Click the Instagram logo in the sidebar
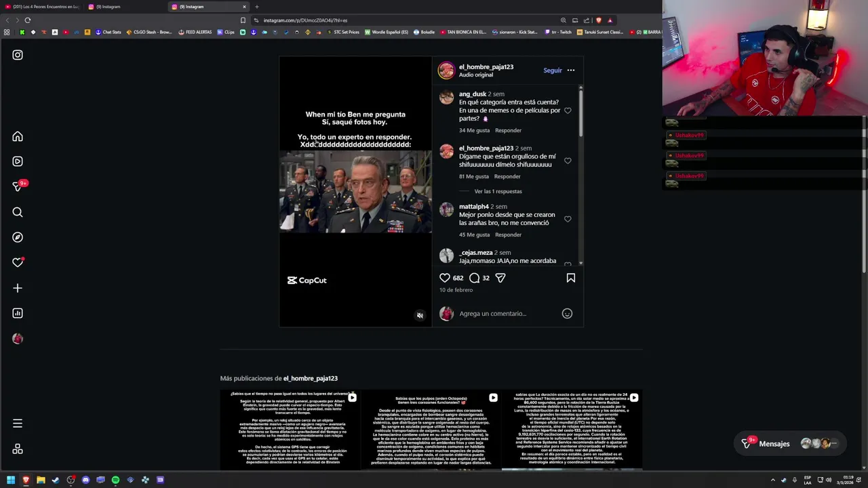Image resolution: width=868 pixels, height=488 pixels. point(18,55)
